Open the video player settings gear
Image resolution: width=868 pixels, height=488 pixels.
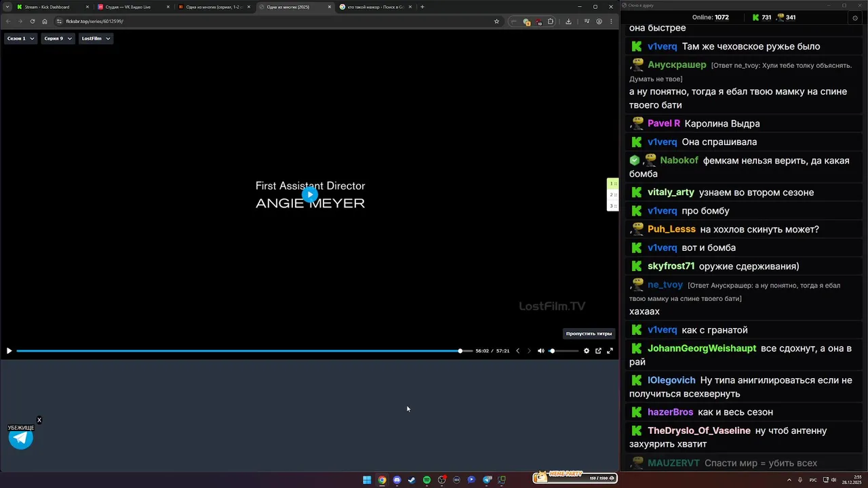(x=587, y=350)
